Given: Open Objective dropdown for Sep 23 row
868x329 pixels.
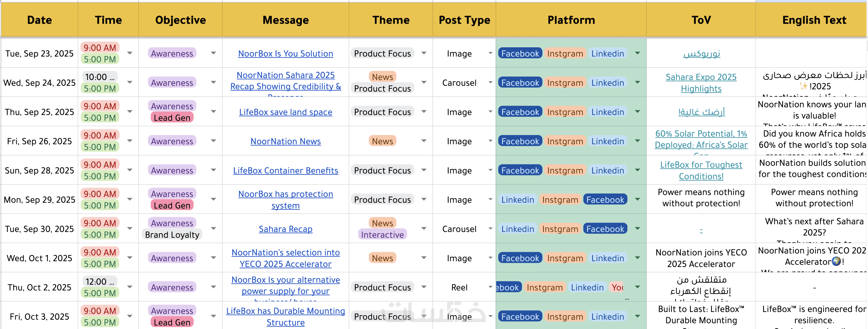Looking at the screenshot, I should click(x=213, y=53).
